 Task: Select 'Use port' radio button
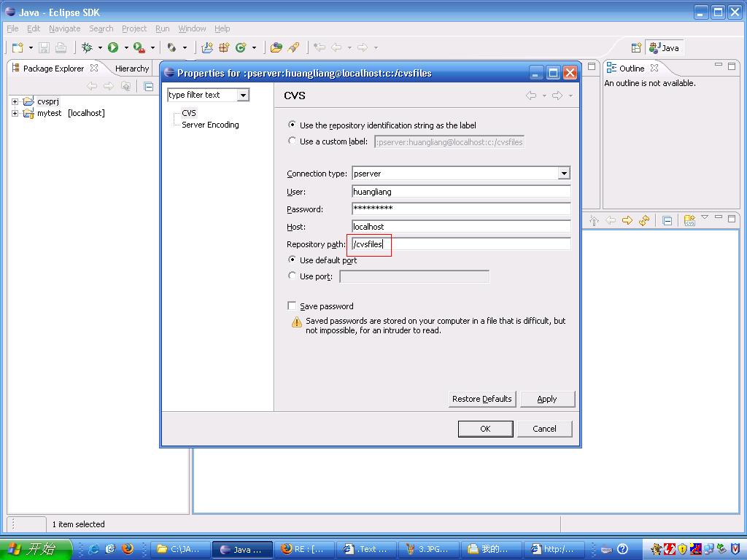point(292,276)
